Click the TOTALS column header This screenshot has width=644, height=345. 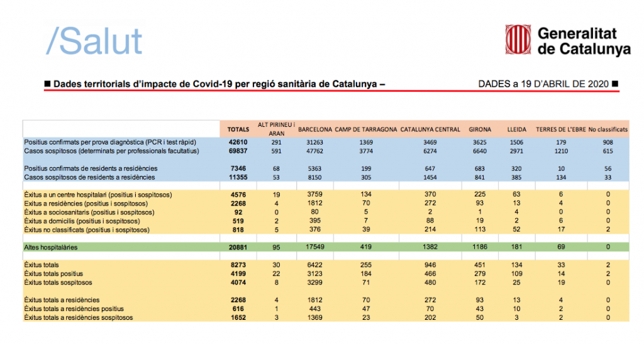pyautogui.click(x=238, y=129)
